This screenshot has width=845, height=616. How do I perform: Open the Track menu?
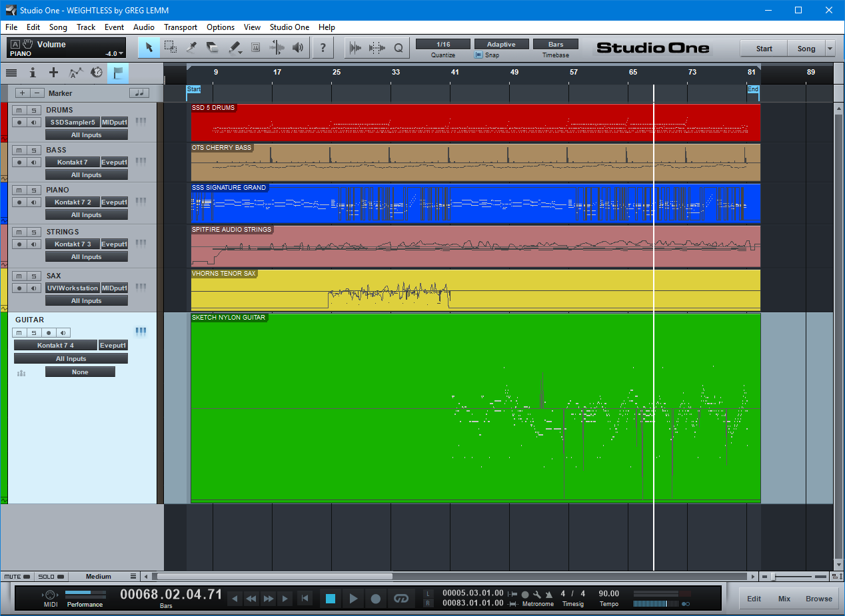(x=86, y=27)
